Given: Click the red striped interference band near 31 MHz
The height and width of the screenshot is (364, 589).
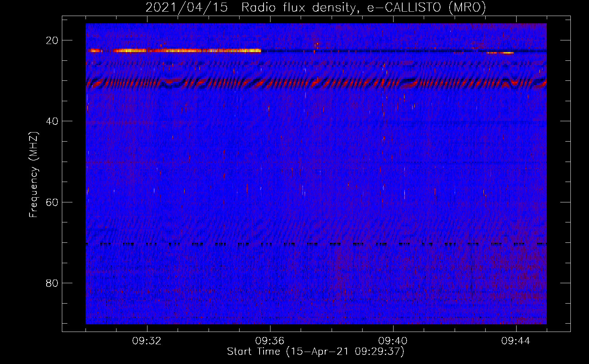Looking at the screenshot, I should tap(316, 83).
